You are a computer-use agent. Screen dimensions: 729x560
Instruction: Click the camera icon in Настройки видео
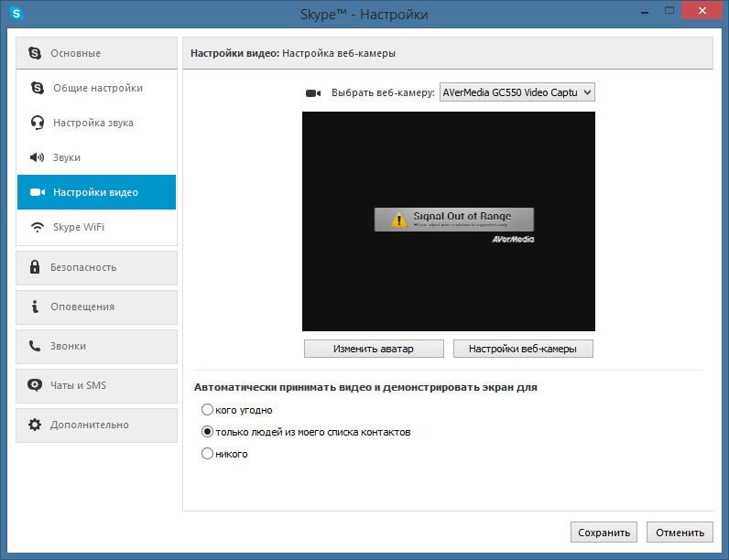(x=38, y=192)
